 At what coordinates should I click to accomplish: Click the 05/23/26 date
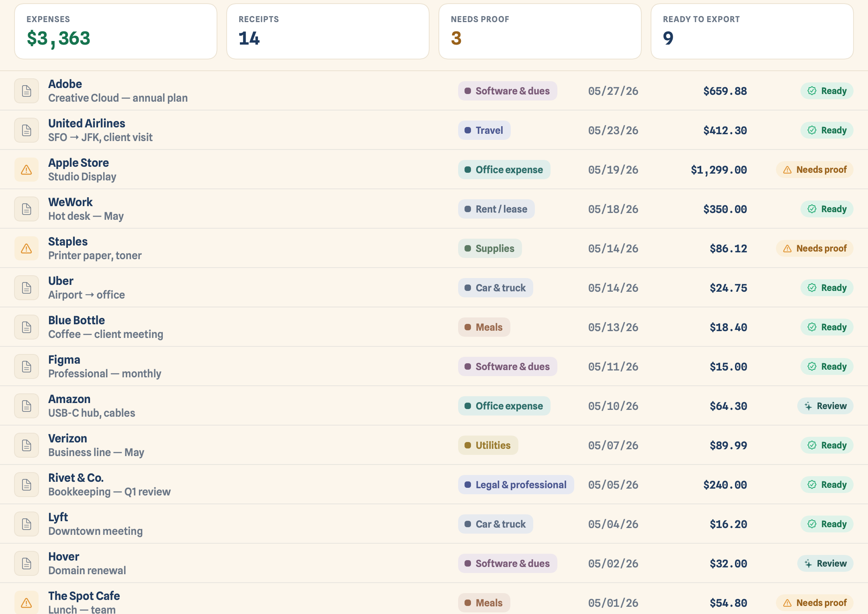pos(613,131)
